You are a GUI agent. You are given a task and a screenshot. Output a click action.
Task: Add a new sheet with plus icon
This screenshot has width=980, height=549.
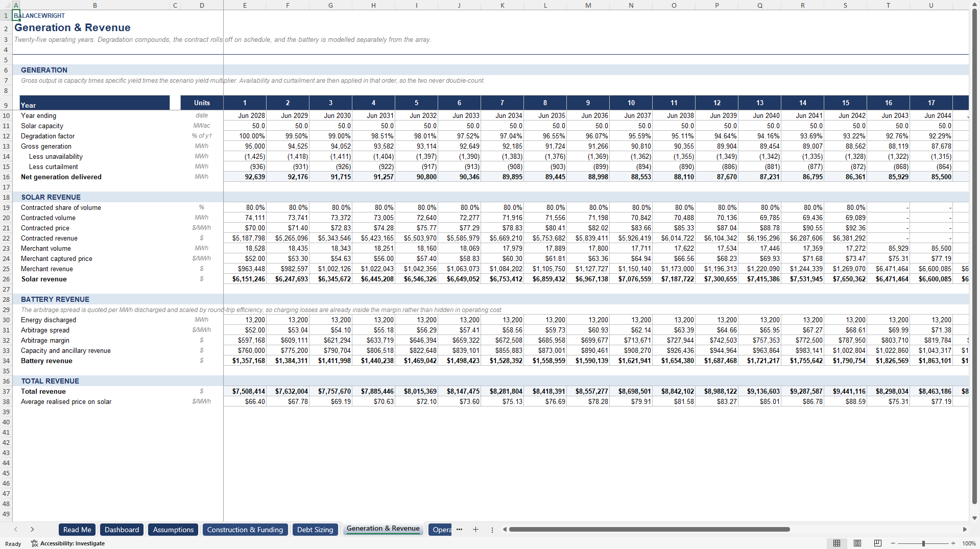click(x=475, y=530)
